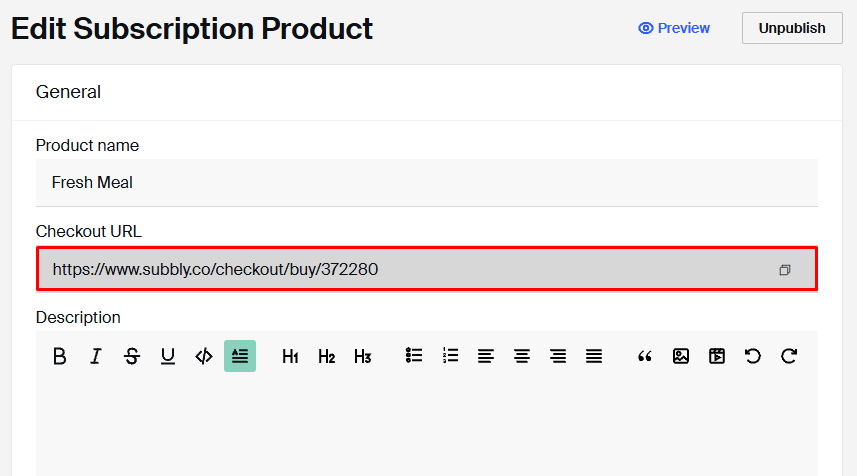Image resolution: width=857 pixels, height=476 pixels.
Task: Insert a bulleted list
Action: click(x=414, y=356)
